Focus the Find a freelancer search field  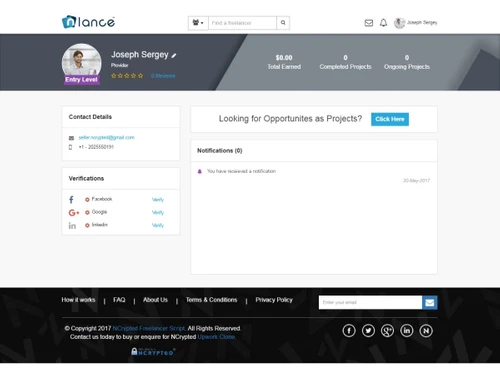pos(242,23)
